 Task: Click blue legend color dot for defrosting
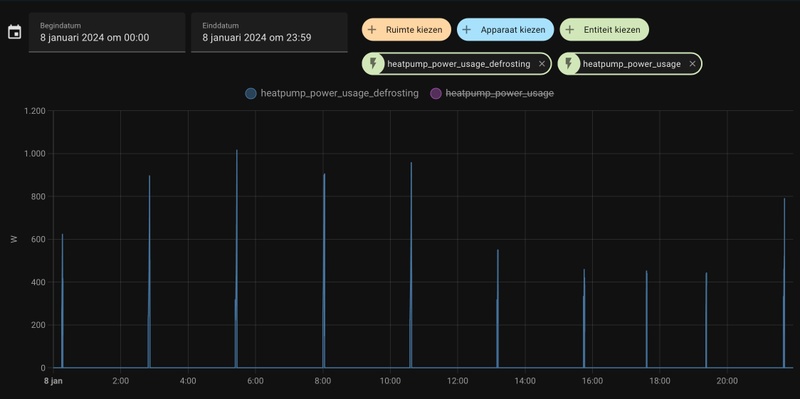(251, 93)
